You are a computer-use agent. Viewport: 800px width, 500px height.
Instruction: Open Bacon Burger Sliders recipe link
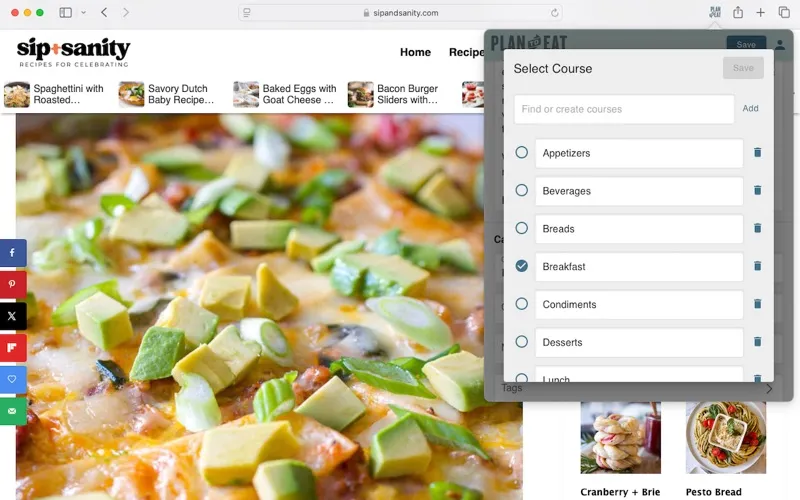click(394, 94)
